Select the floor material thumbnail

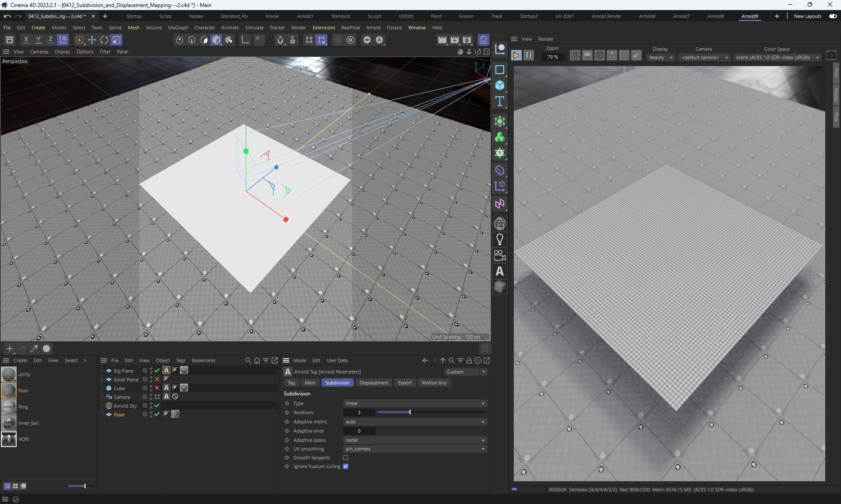9,391
